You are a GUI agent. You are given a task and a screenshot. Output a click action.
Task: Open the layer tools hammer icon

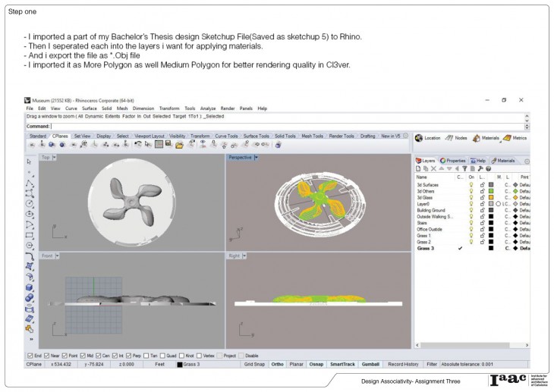tap(480, 168)
